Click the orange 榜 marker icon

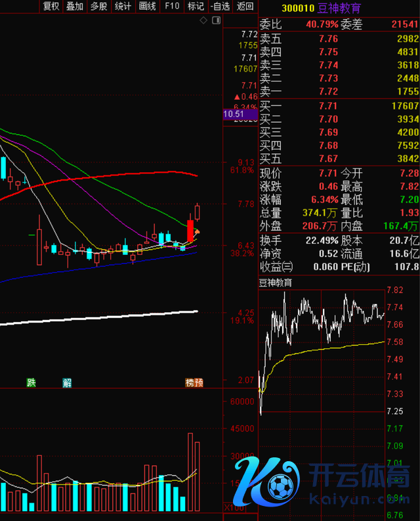(190, 382)
